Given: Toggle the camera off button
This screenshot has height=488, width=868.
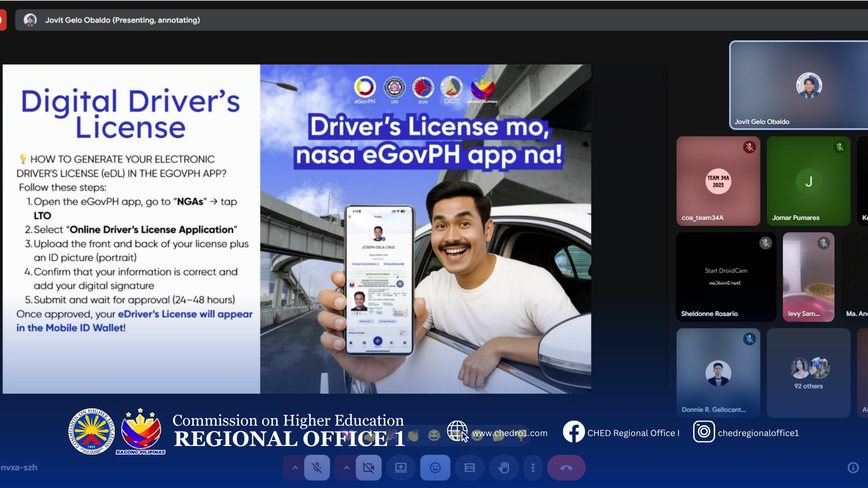Looking at the screenshot, I should click(x=368, y=468).
